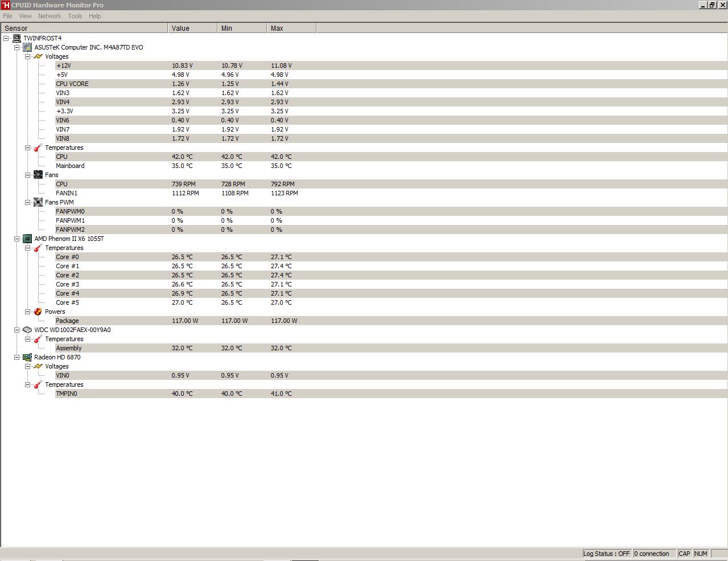Screen dimensions: 728x561
Task: Click the Max column header
Action: [x=292, y=28]
